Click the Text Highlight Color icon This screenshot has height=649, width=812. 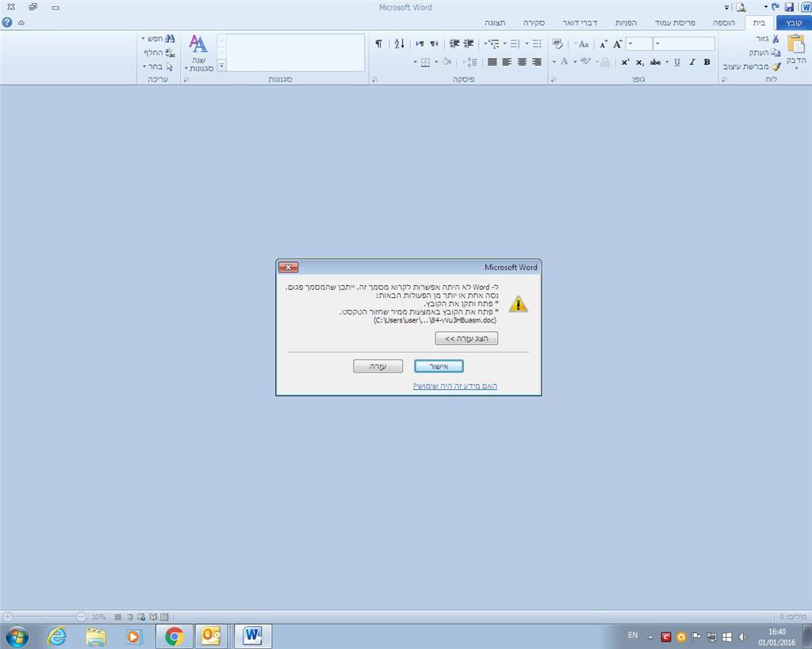coord(585,62)
